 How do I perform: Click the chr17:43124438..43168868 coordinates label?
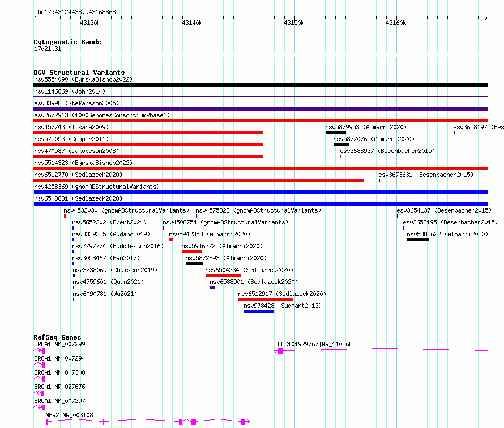75,12
